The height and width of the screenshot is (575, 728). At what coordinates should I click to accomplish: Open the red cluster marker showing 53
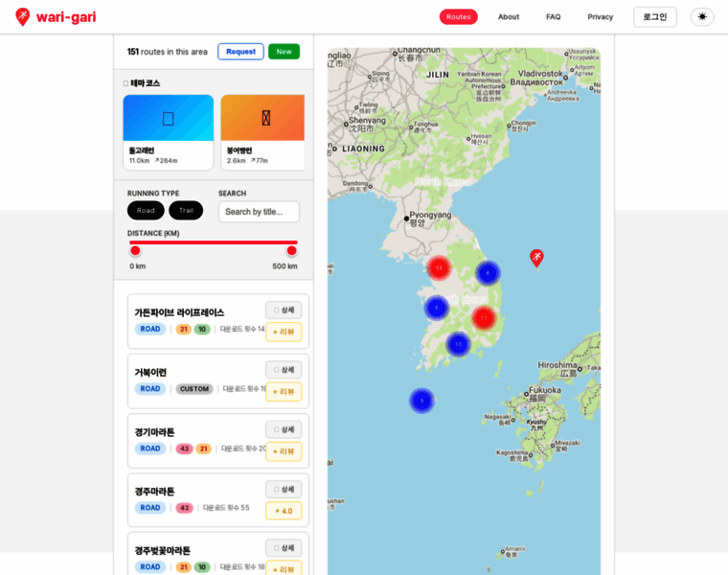pos(439,268)
